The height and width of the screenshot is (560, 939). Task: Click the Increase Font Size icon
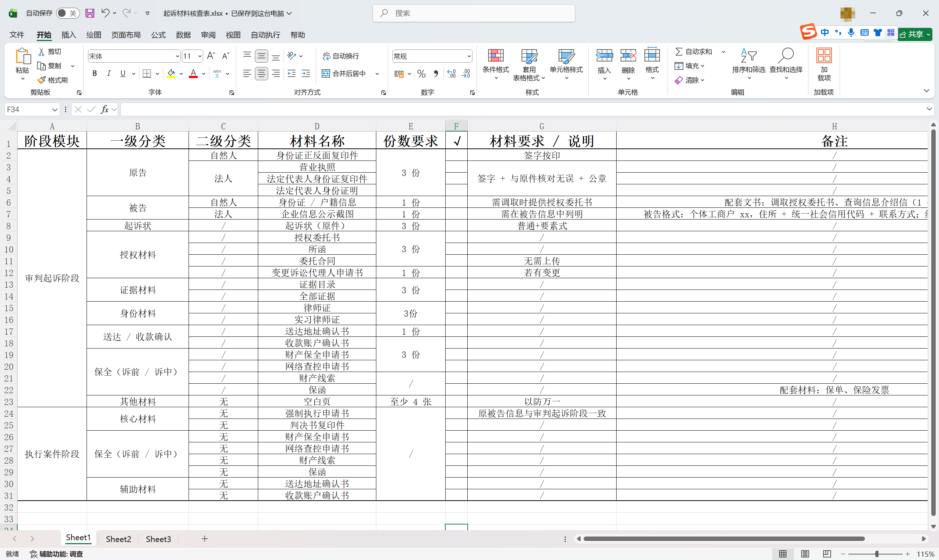(211, 56)
